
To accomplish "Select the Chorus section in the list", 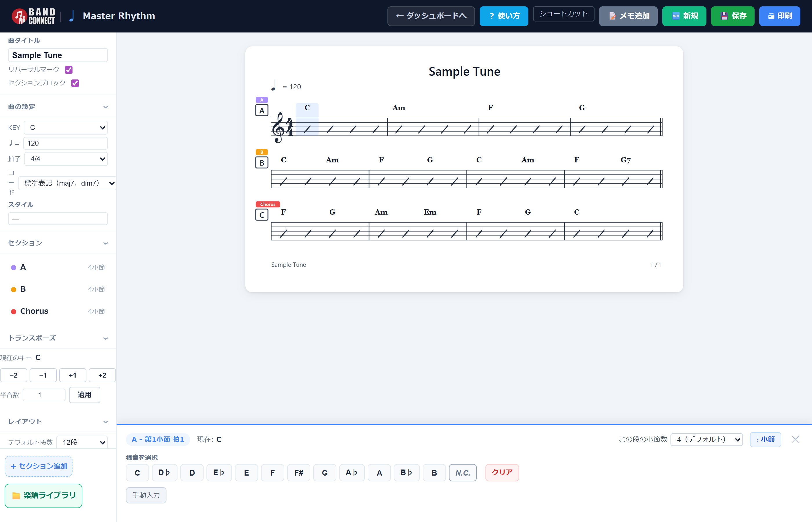I will pyautogui.click(x=58, y=311).
